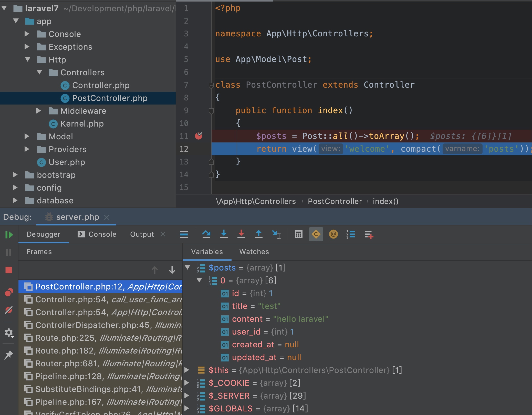
Task: Switch to the Console tab
Action: (97, 234)
